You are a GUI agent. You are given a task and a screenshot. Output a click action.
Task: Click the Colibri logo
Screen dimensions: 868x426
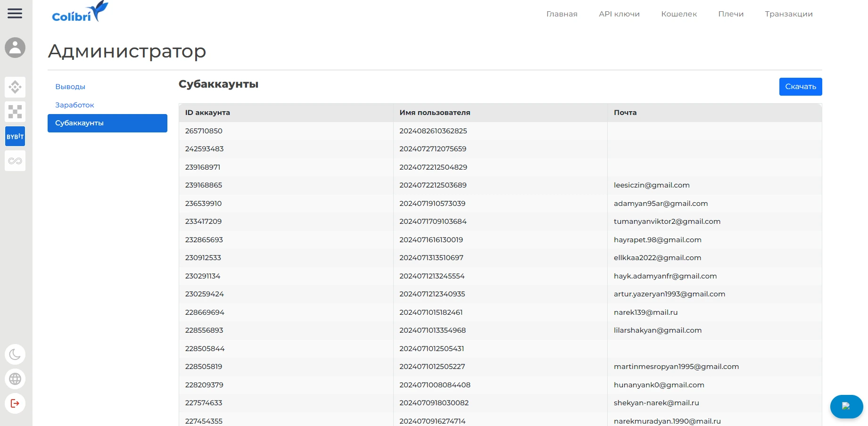click(x=80, y=12)
